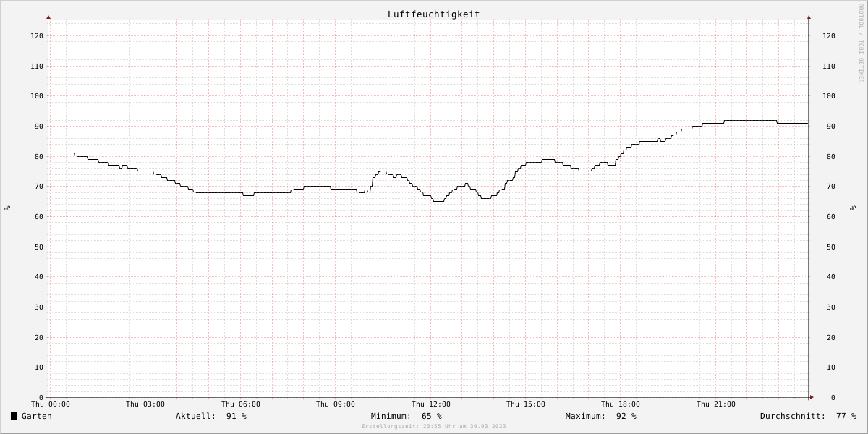Click the chart title "Luftfeuchtigkeit"
This screenshot has height=434, width=868.
click(x=433, y=14)
